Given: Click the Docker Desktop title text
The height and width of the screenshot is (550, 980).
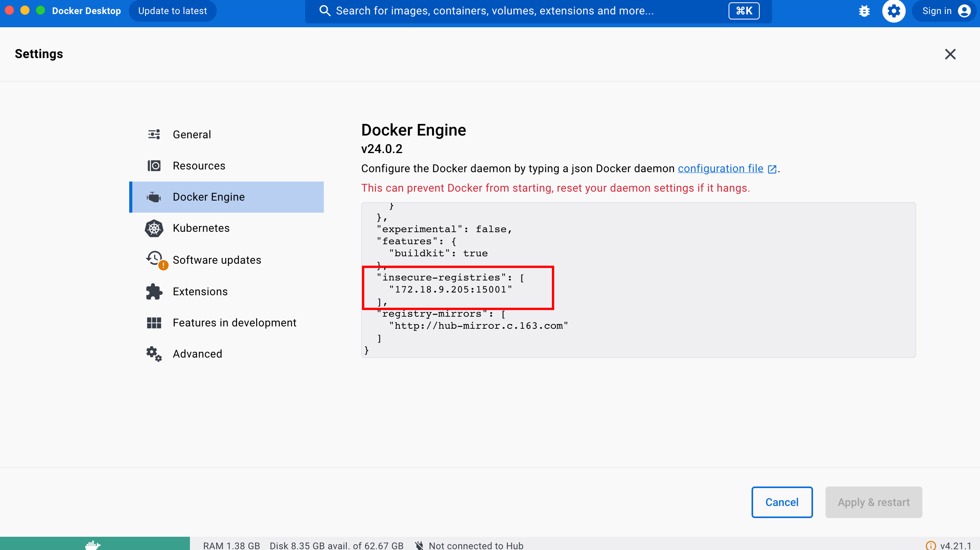Looking at the screenshot, I should pos(86,11).
